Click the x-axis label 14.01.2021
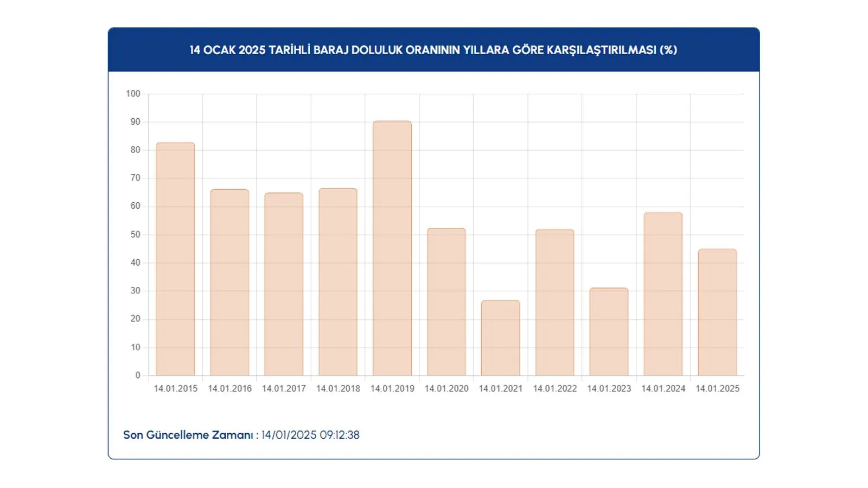This screenshot has height=488, width=868. (x=501, y=388)
